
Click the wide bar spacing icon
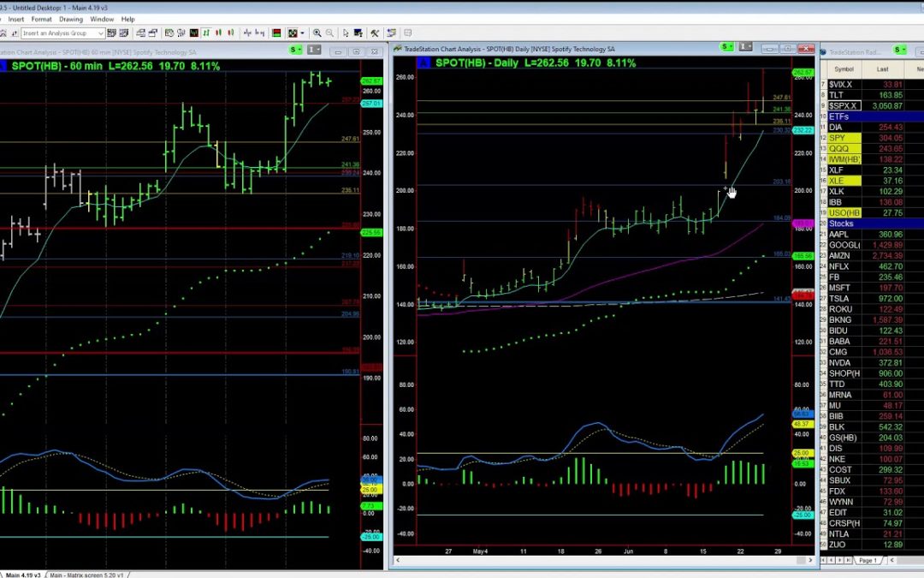tap(259, 33)
